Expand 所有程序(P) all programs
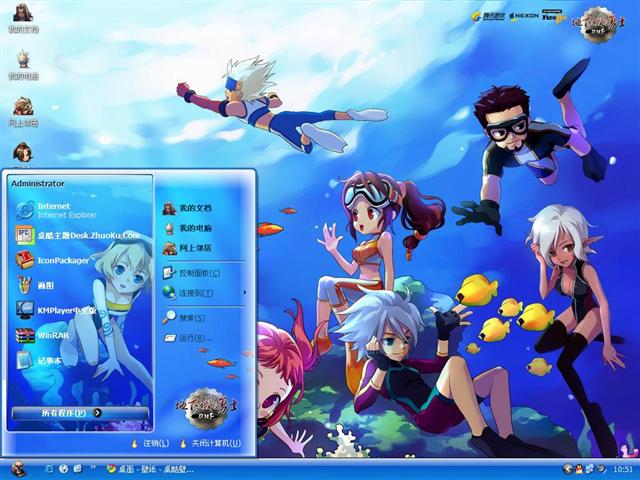This screenshot has width=640, height=480. coord(80,413)
